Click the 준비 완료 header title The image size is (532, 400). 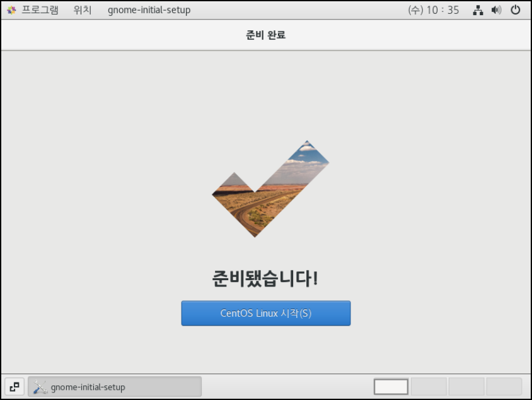point(265,35)
